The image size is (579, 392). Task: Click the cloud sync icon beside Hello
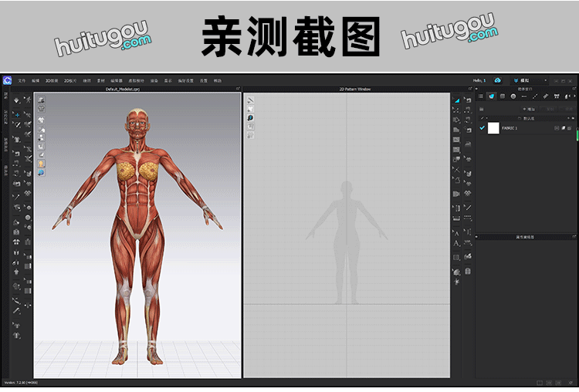pos(498,79)
